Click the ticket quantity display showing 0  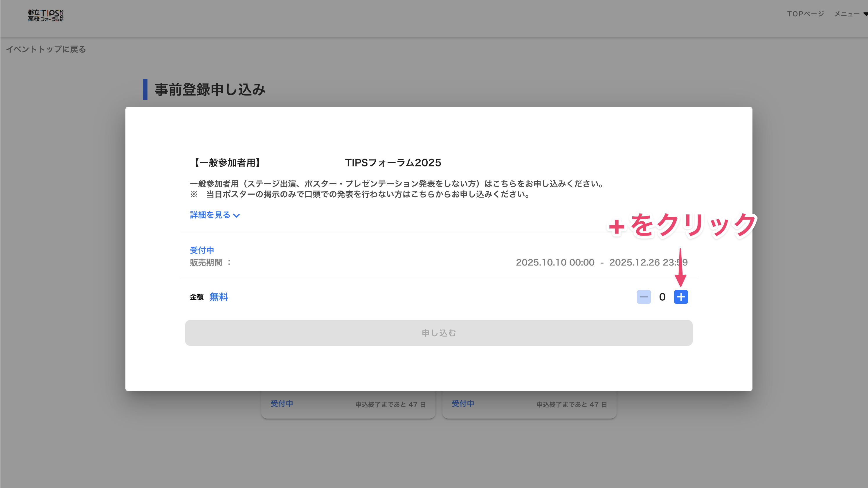tap(662, 297)
